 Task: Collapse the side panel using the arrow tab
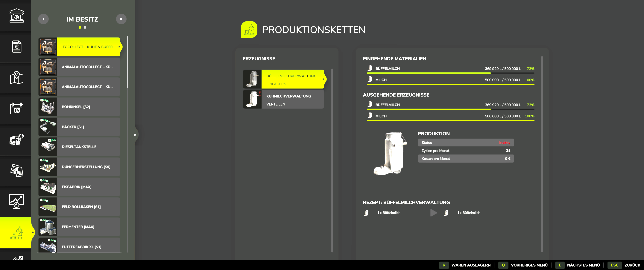coord(135,135)
